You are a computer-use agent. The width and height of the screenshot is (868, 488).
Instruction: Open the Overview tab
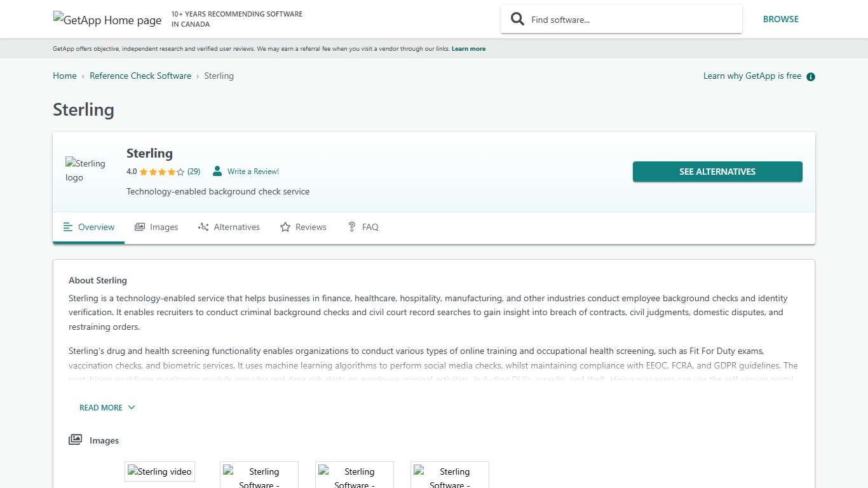click(x=89, y=227)
